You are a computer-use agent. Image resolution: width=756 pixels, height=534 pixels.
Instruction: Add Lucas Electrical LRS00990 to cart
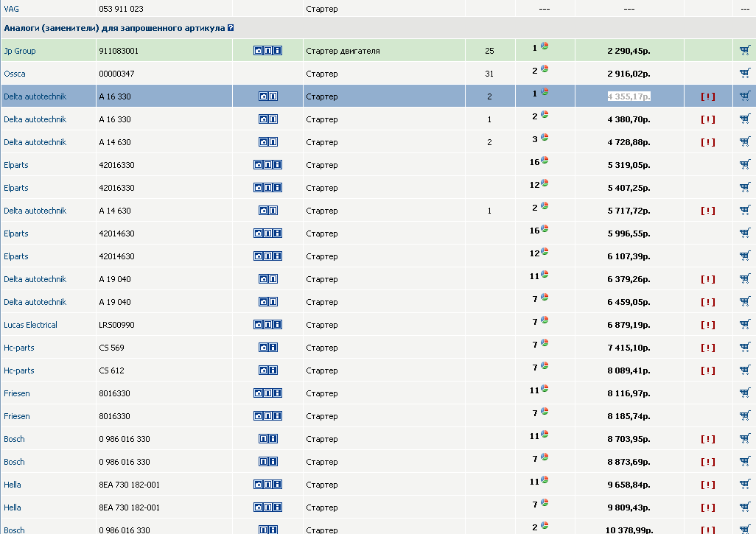point(744,325)
